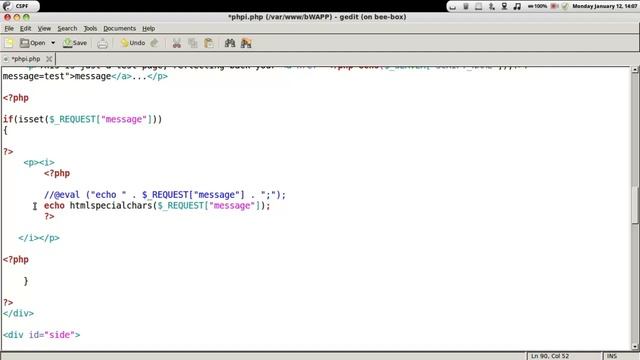Viewport: 640px width, 360px height.
Task: Redo the last undone action
Action: point(154,43)
